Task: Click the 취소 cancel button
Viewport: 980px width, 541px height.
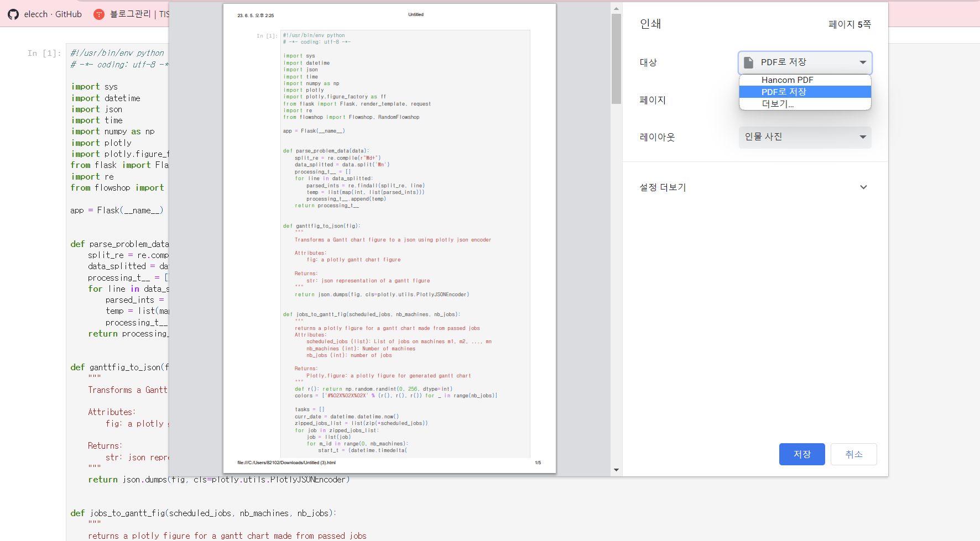Action: pos(853,454)
